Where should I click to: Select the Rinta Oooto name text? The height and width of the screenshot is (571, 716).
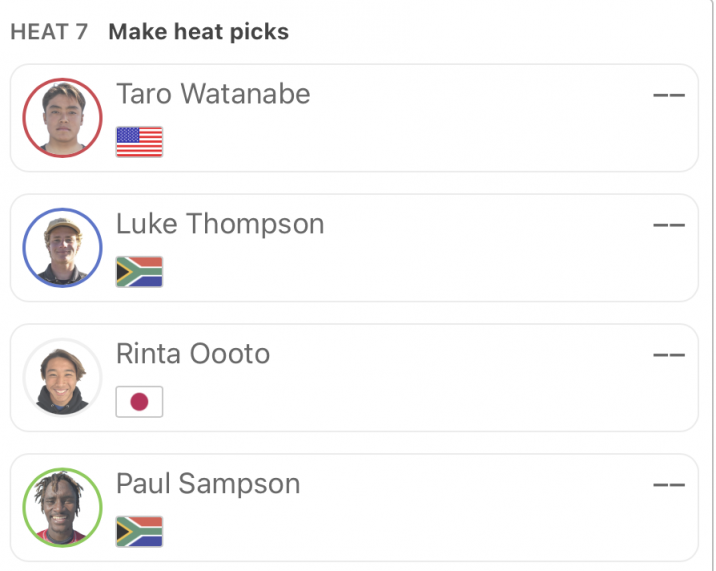click(193, 354)
